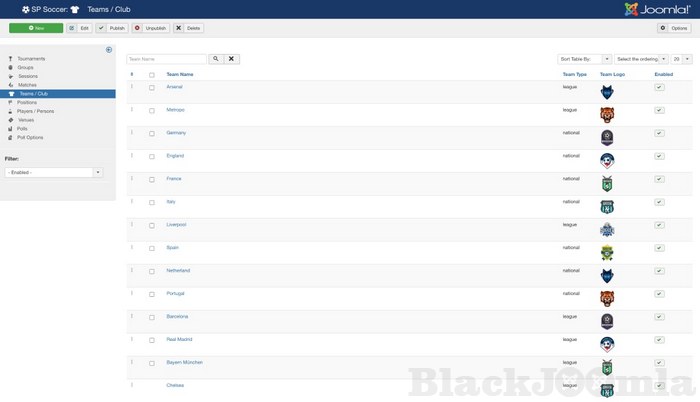Check the select-all checkbox in table header
The image size is (700, 402).
152,74
